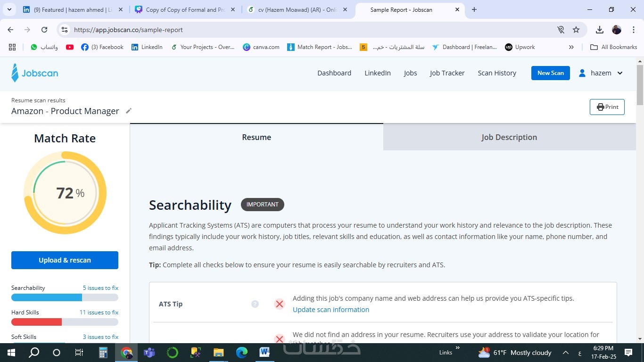Viewport: 644px width, 362px height.
Task: Go to Jobs in the navigation
Action: click(410, 73)
